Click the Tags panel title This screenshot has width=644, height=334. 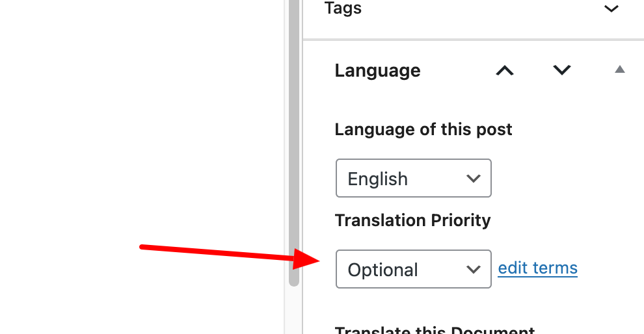343,8
